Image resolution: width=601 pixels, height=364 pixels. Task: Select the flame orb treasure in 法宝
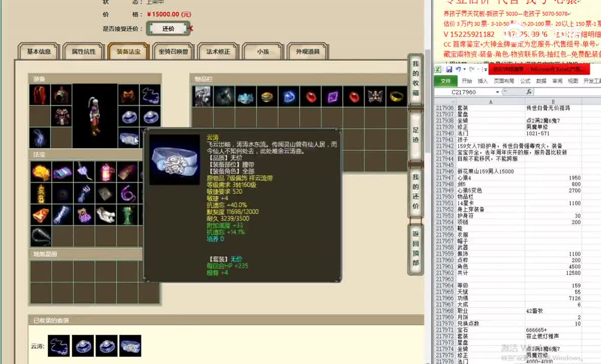(40, 171)
